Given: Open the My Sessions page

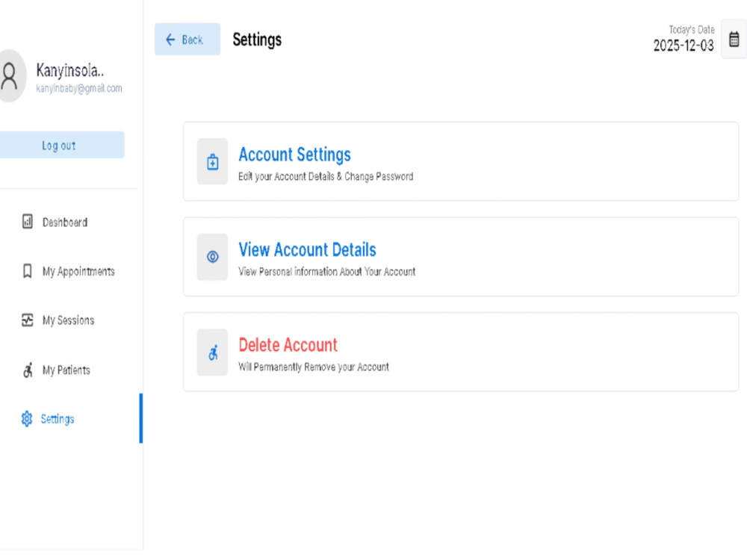Looking at the screenshot, I should [69, 320].
